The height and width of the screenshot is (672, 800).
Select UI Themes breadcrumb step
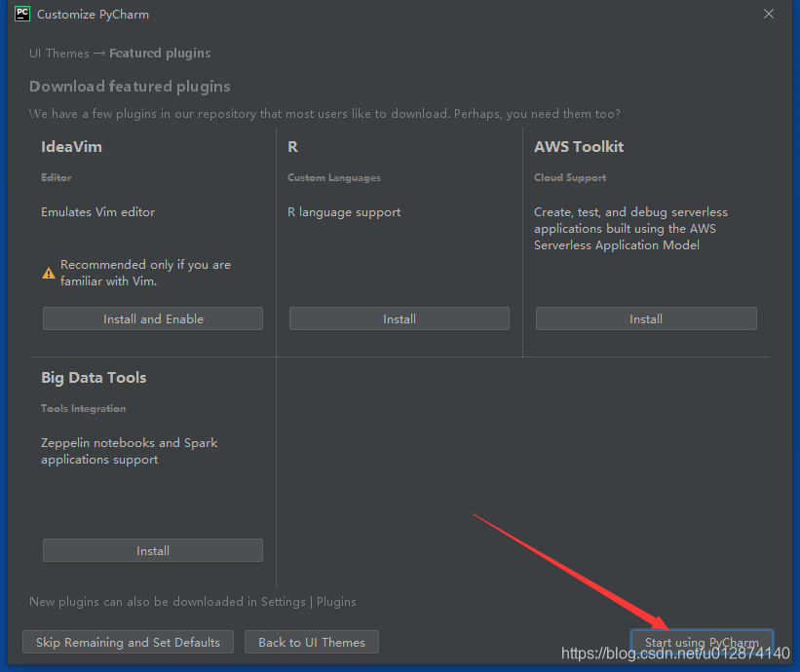[x=59, y=53]
